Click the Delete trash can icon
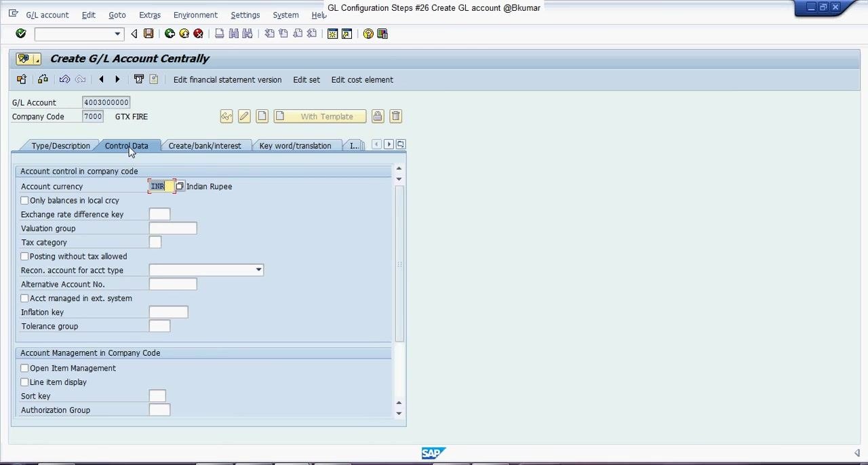The width and height of the screenshot is (868, 465). (396, 117)
